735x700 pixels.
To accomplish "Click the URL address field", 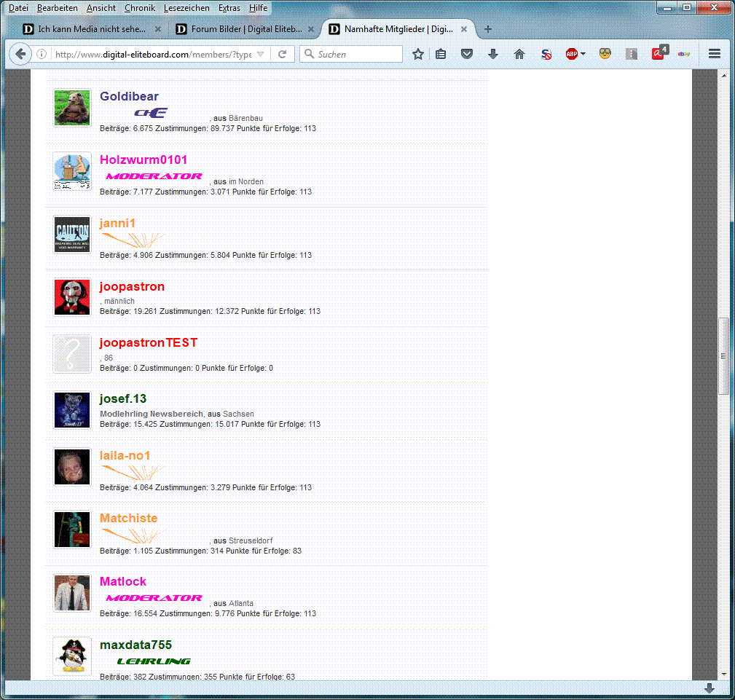I will tap(153, 55).
